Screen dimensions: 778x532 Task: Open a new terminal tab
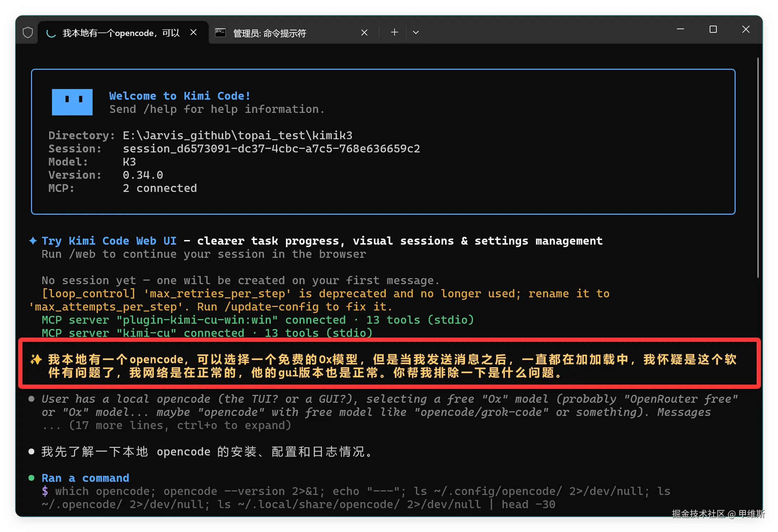(394, 32)
